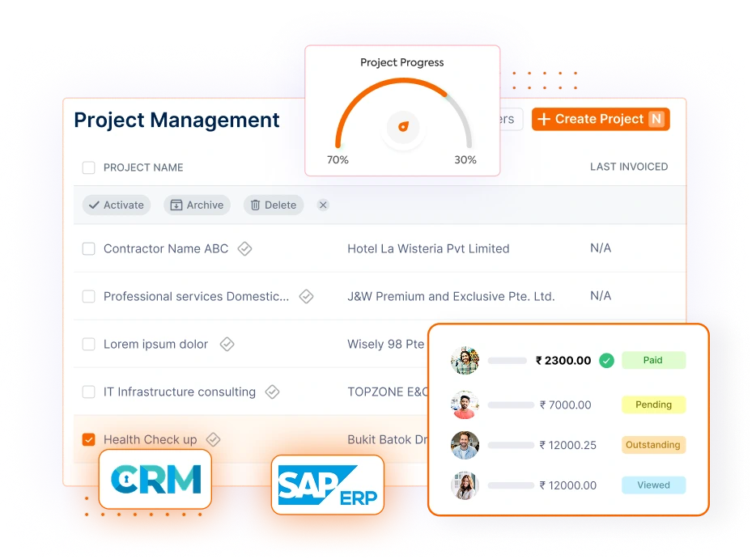The height and width of the screenshot is (559, 756).
Task: Click the Bukit Batok client cell
Action: click(387, 439)
